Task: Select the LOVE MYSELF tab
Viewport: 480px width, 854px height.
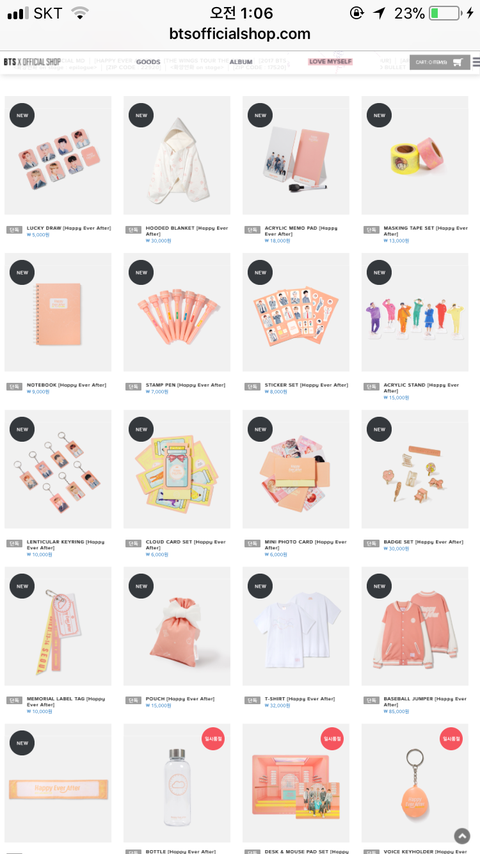Action: tap(331, 62)
